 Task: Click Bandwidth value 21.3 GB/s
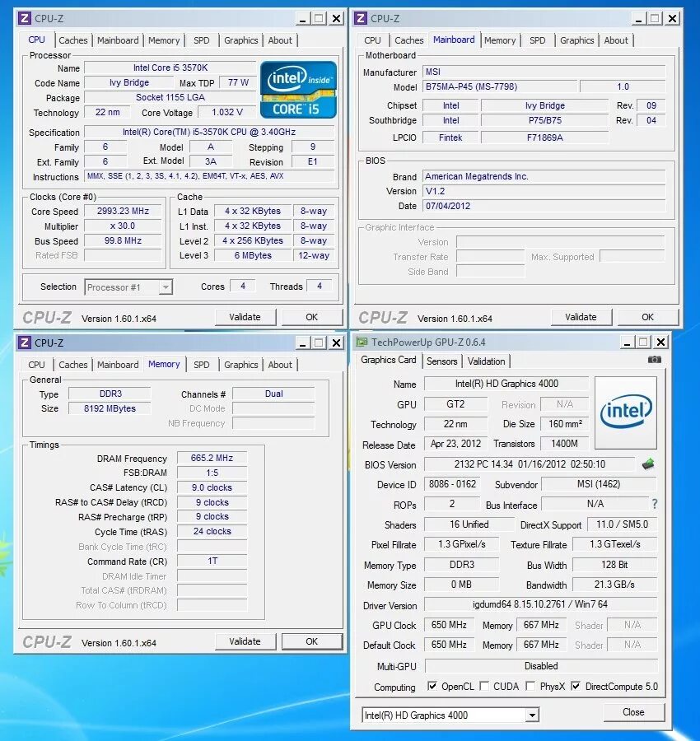pos(614,585)
